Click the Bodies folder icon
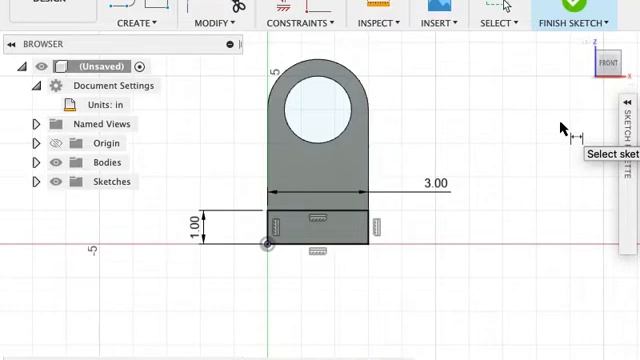This screenshot has width=640, height=360. 76,162
